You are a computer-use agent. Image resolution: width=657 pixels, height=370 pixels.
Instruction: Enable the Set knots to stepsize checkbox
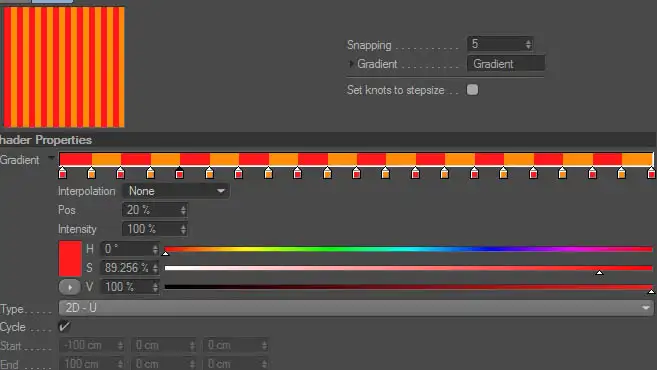pyautogui.click(x=472, y=90)
